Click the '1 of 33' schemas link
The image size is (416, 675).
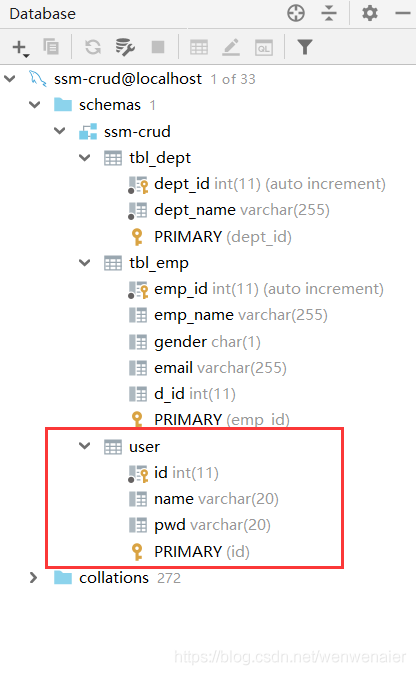[233, 79]
